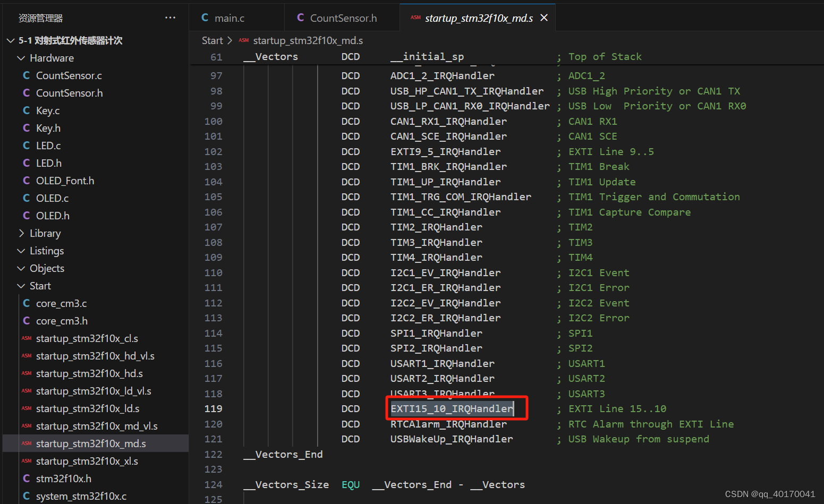Screen dimensions: 824x504
Task: Open system_stm32f10x.c file
Action: [81, 496]
